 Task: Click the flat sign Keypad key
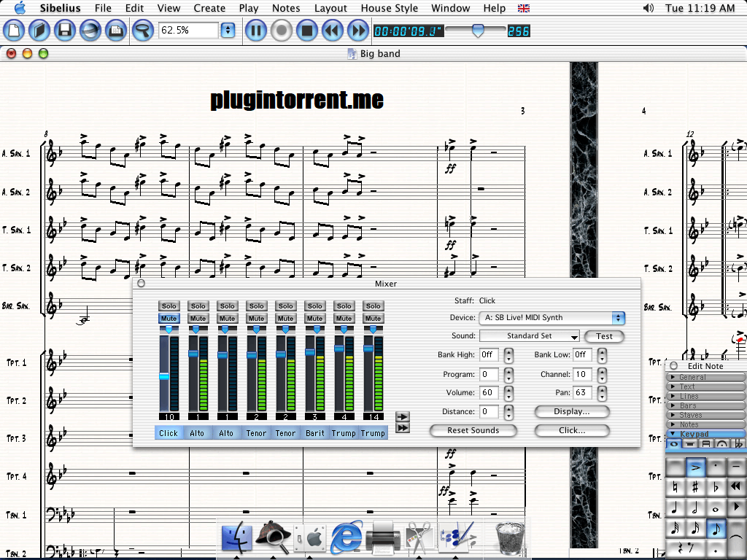pyautogui.click(x=716, y=487)
